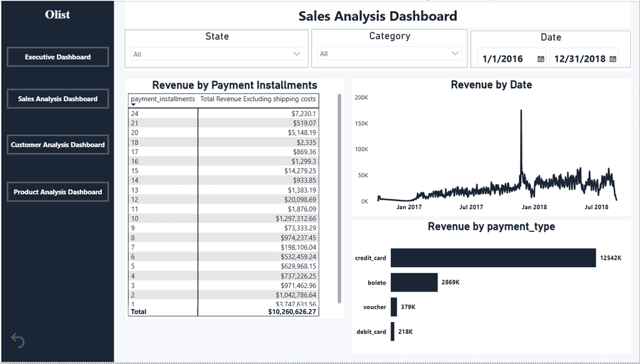The width and height of the screenshot is (640, 364).
Task: Open the State filter All box
Action: (217, 54)
